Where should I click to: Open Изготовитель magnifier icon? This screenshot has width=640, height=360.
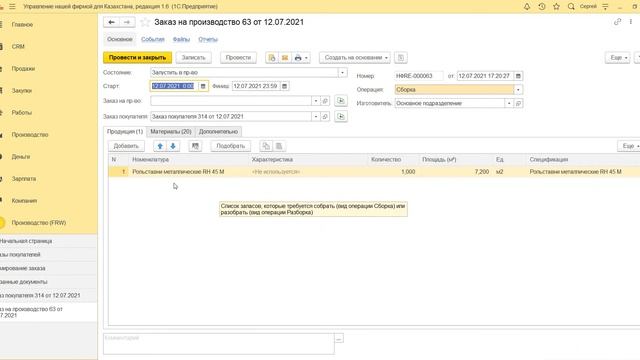click(x=518, y=104)
